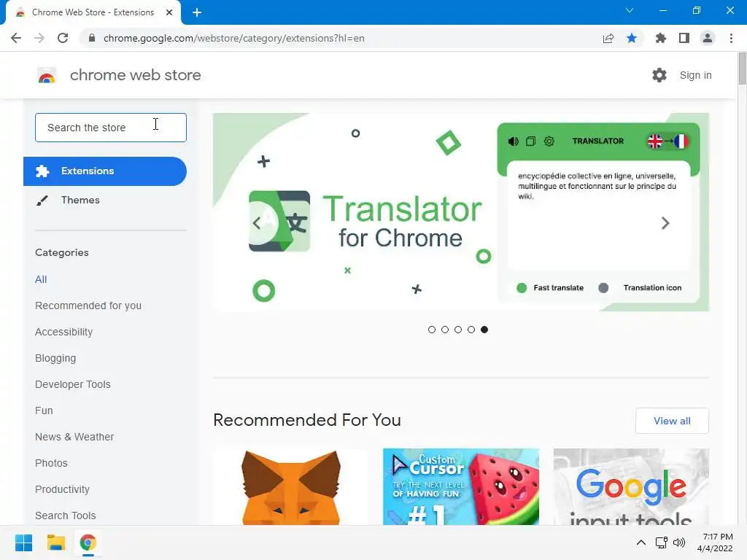Open a new tab with the plus button
This screenshot has height=560, width=747.
pyautogui.click(x=197, y=12)
